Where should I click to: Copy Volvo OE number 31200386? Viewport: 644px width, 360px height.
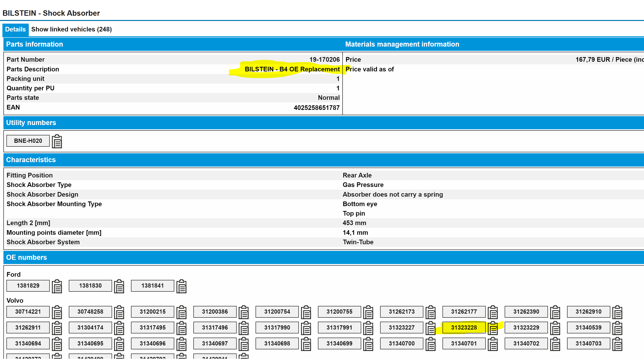tap(244, 312)
